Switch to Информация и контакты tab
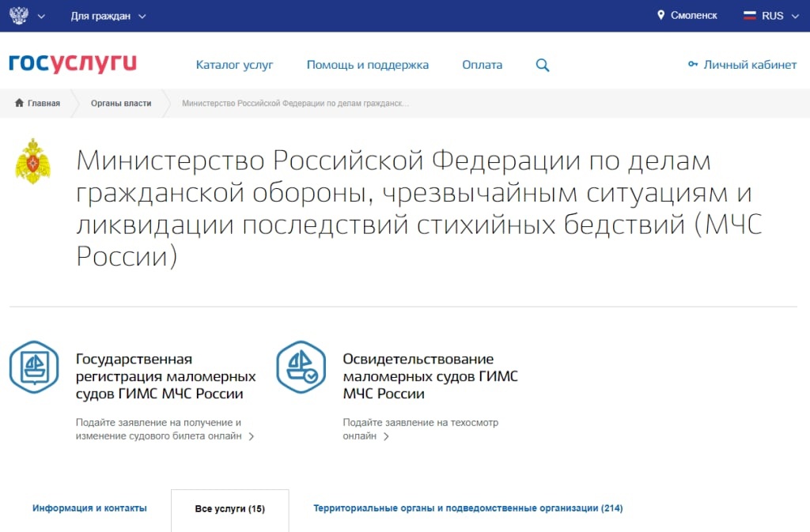The image size is (810, 532). pyautogui.click(x=89, y=508)
